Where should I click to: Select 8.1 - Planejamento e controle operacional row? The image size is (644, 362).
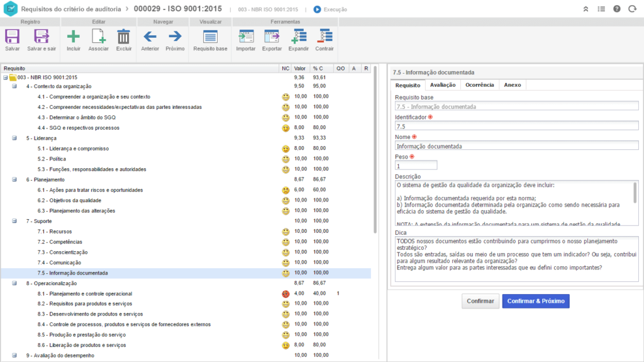[x=84, y=294]
